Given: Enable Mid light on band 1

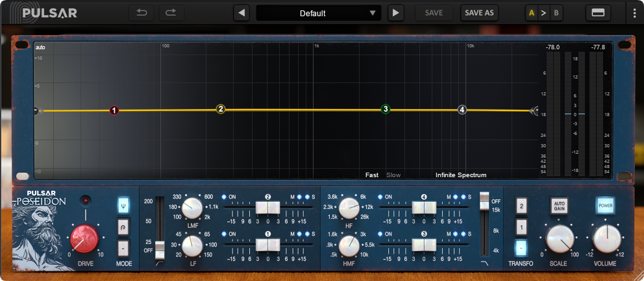Looking at the screenshot, I should point(299,234).
